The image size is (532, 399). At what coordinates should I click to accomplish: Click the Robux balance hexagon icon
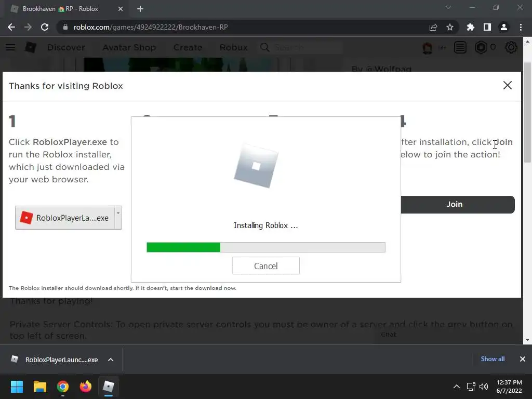click(481, 47)
